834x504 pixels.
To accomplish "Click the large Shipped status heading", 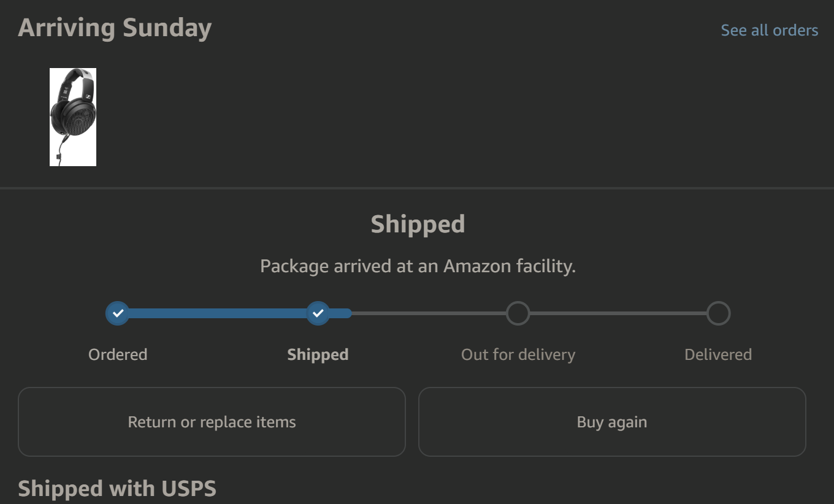I will [418, 224].
